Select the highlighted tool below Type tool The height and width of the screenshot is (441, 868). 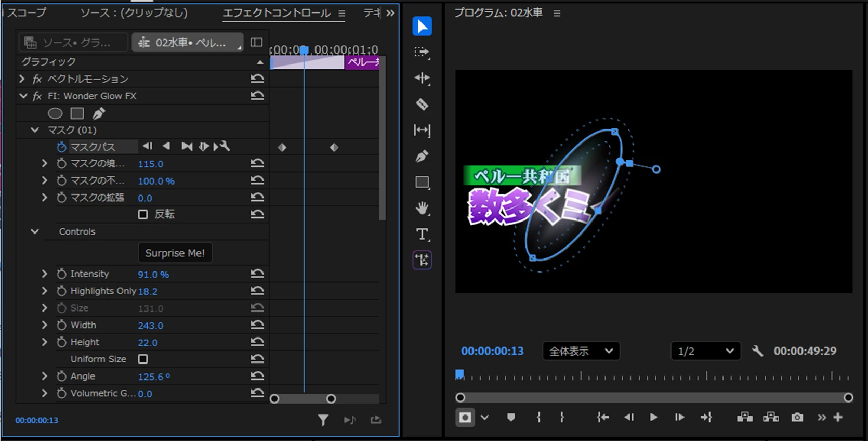click(x=422, y=260)
